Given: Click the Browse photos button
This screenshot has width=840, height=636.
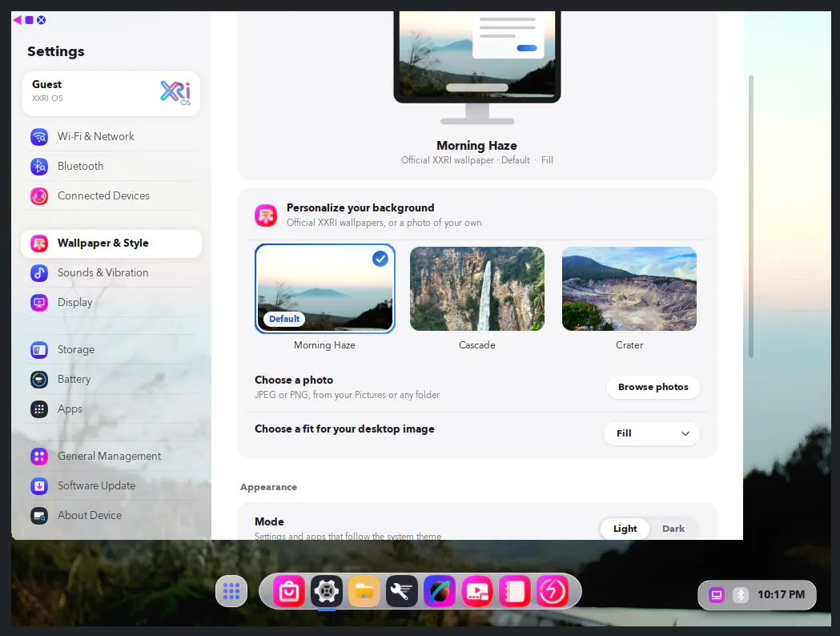Looking at the screenshot, I should pos(653,387).
